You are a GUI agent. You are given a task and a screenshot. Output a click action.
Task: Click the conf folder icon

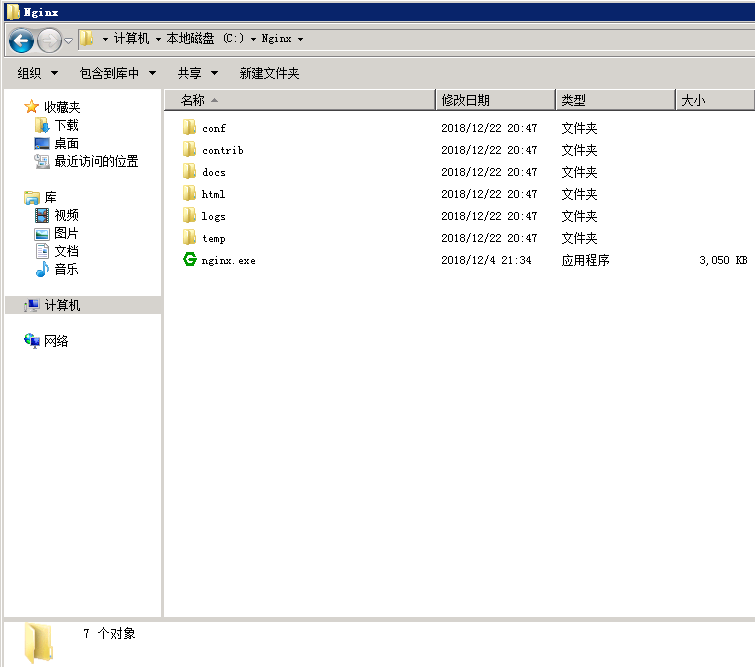point(189,128)
